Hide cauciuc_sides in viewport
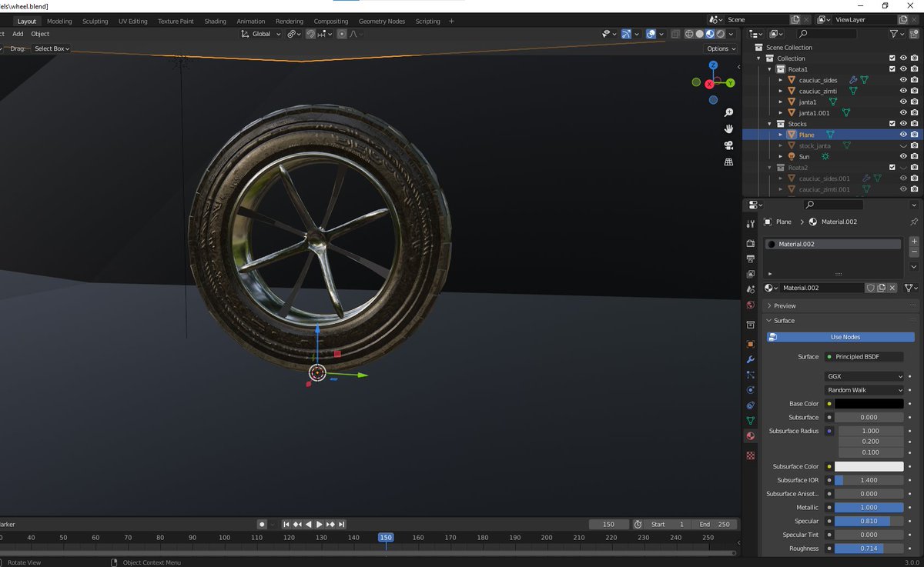 (x=903, y=80)
